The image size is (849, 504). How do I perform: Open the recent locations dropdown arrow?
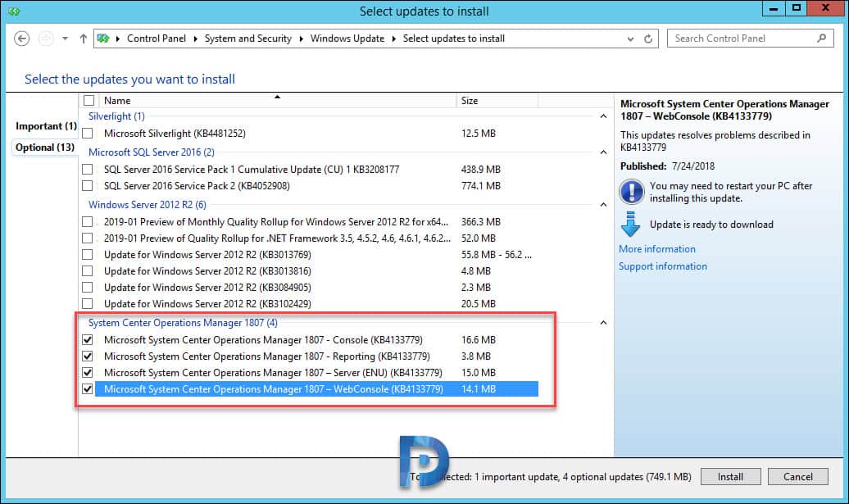(x=65, y=39)
